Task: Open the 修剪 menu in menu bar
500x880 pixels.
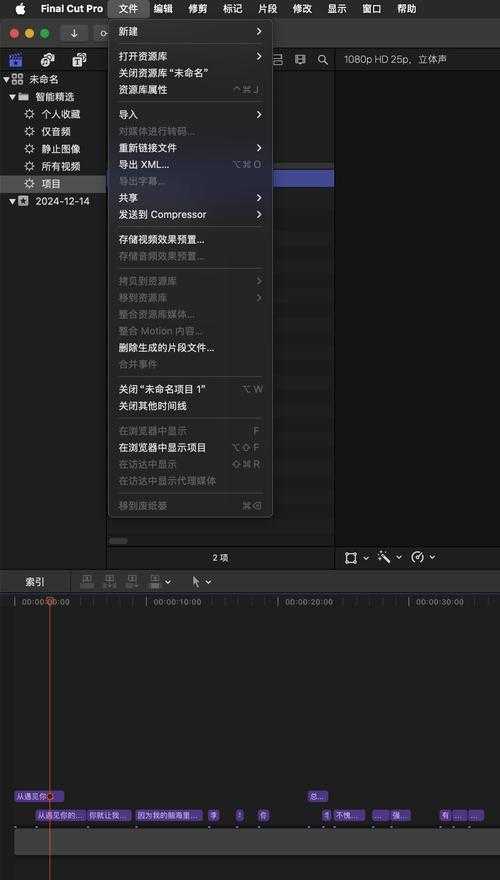Action: click(198, 9)
